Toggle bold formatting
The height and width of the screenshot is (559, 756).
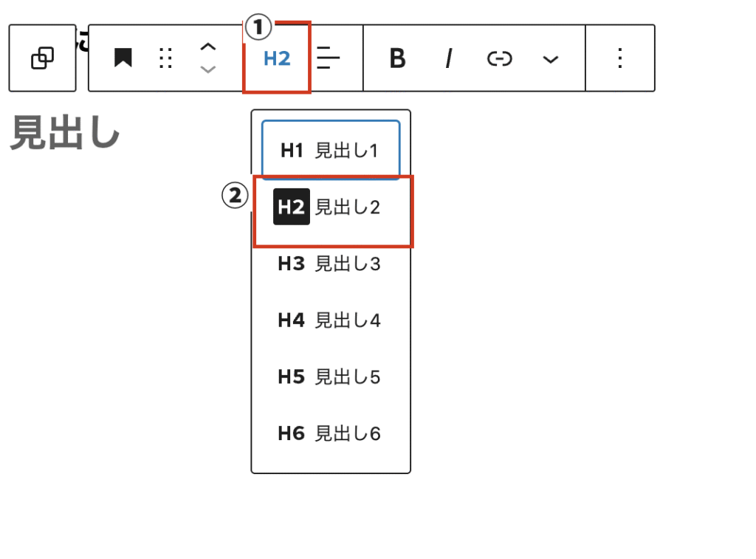coord(397,58)
